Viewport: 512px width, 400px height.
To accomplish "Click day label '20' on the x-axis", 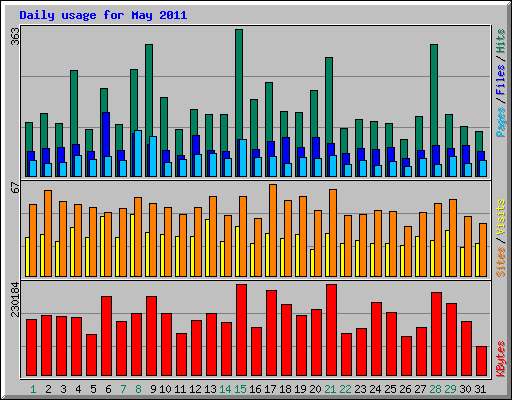I will pos(315,389).
